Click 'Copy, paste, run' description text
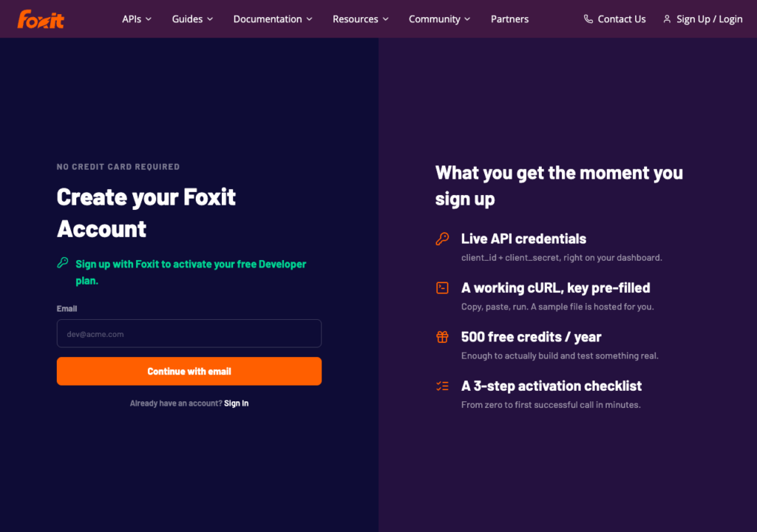This screenshot has height=532, width=757. (x=557, y=307)
